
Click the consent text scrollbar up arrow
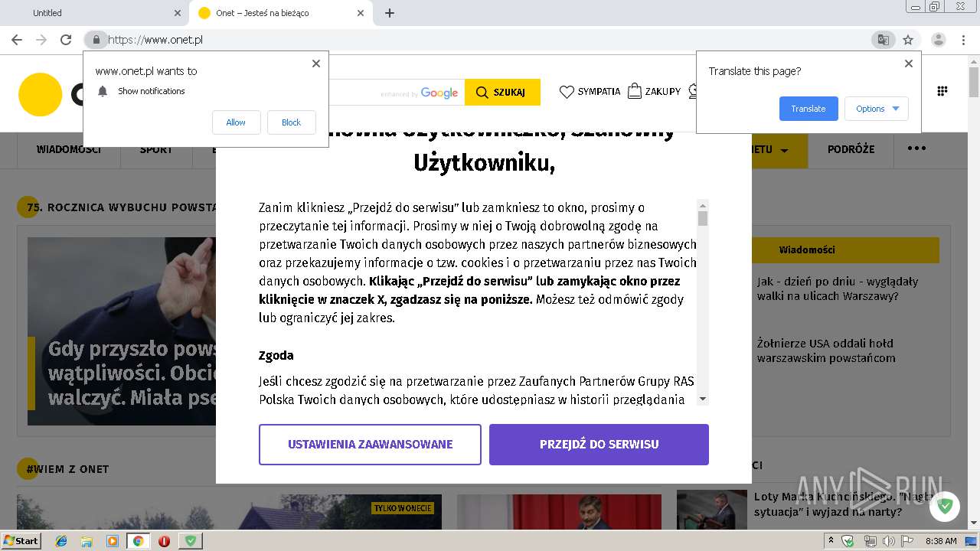pyautogui.click(x=703, y=205)
